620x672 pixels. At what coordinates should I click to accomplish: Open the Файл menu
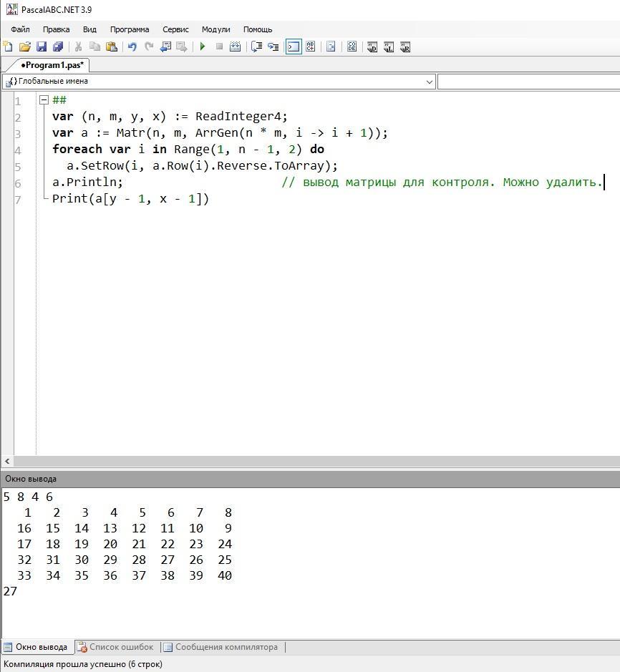click(20, 29)
